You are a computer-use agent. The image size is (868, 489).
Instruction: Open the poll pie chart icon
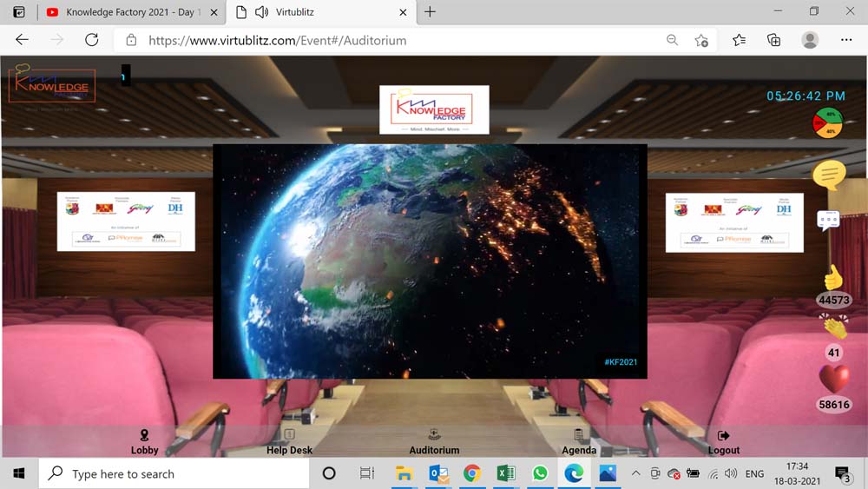coord(827,122)
